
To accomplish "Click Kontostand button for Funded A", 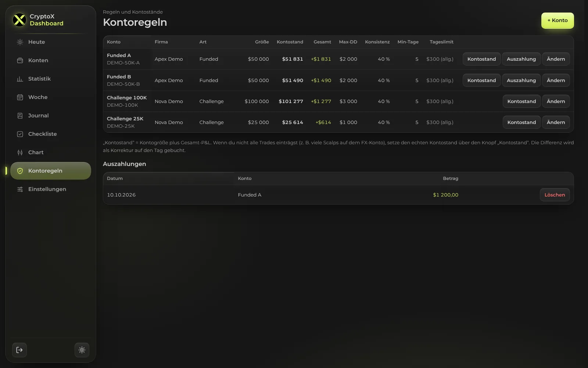I will pyautogui.click(x=481, y=59).
